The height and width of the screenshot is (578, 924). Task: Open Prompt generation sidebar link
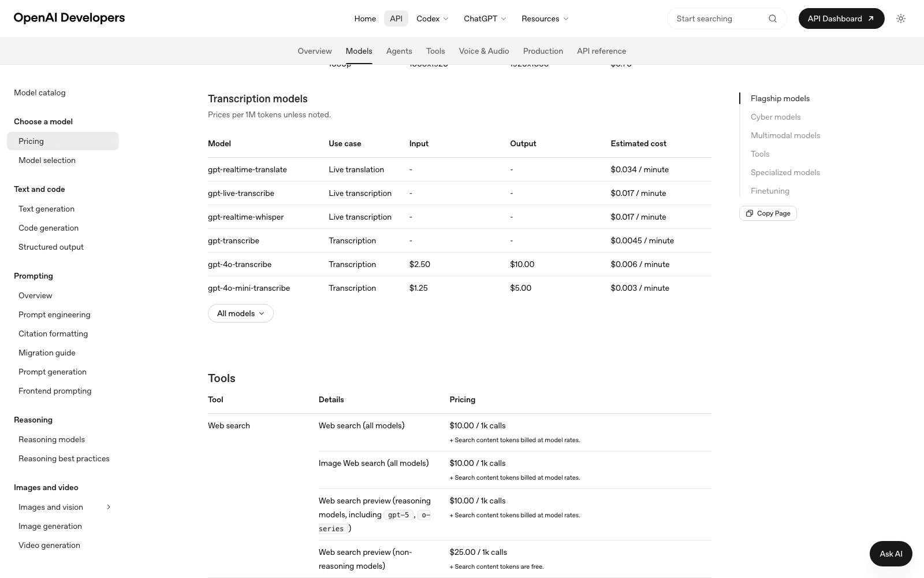point(53,372)
